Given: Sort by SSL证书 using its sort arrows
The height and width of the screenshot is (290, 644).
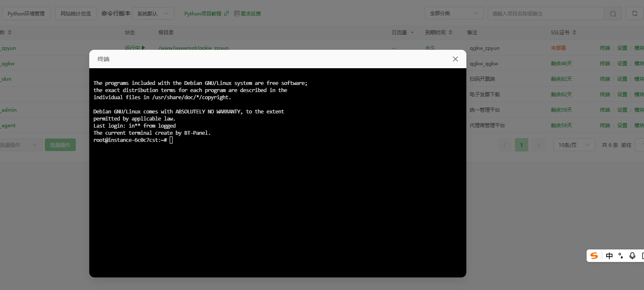Looking at the screenshot, I should click(x=574, y=32).
